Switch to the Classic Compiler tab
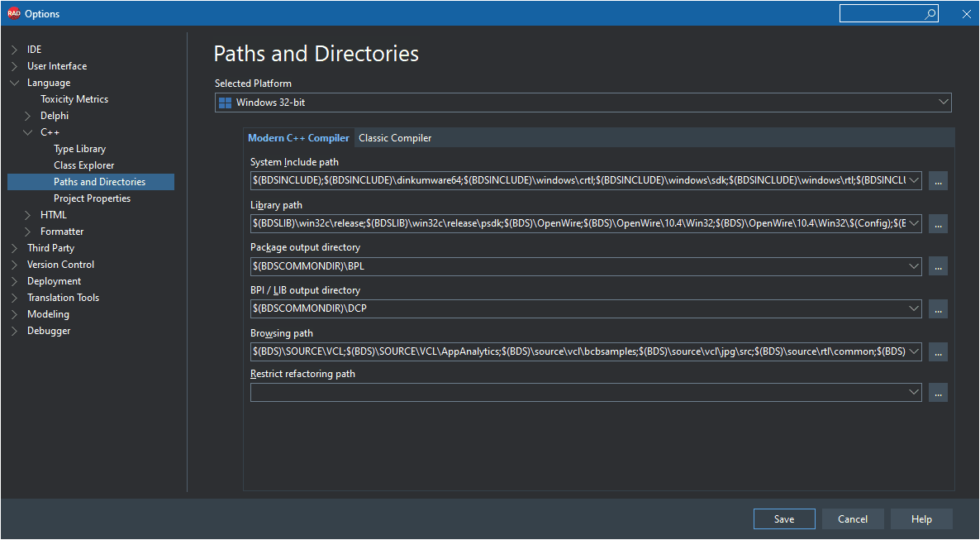Screen dimensions: 980x540 [395, 137]
